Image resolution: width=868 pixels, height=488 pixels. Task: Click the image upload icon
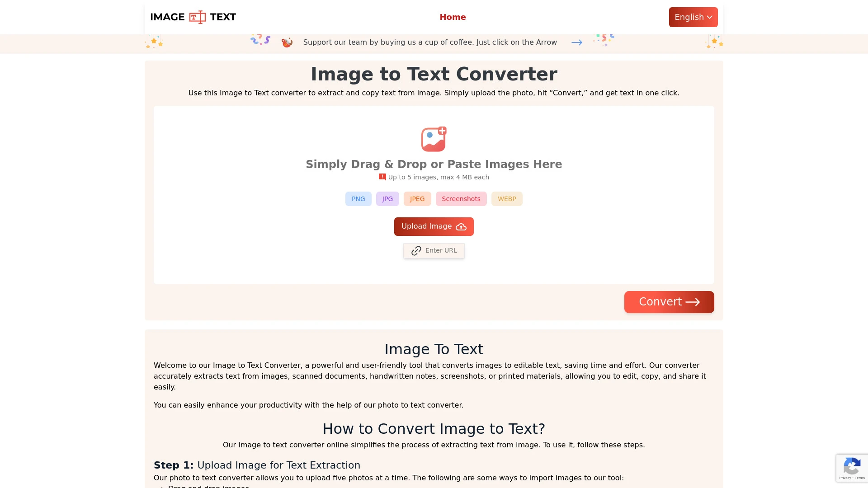click(x=434, y=139)
